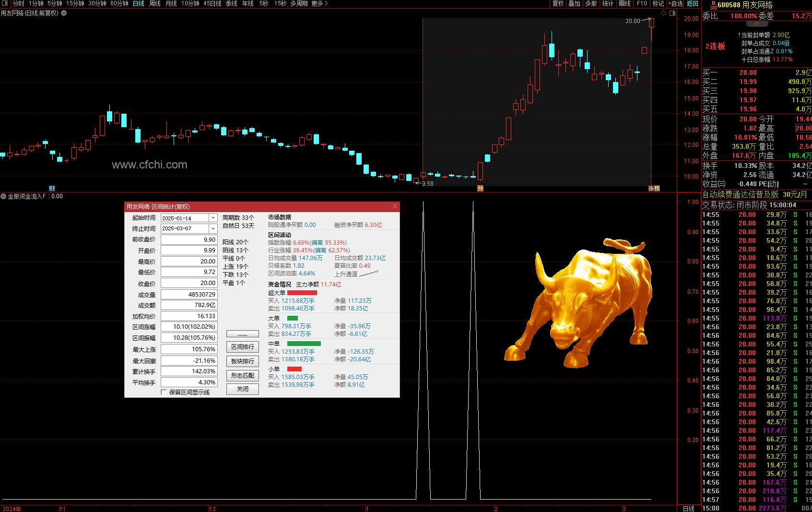Click the 财 marker on the chart timeline

point(52,188)
